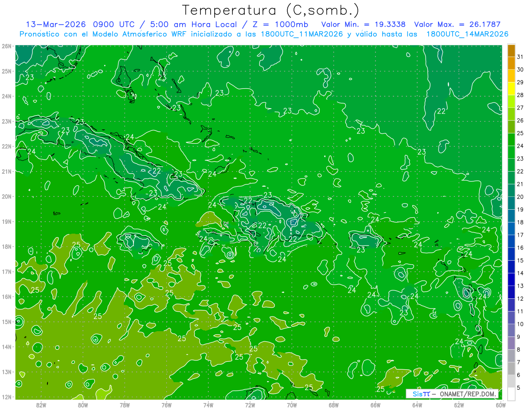Click the 21N latitude axis label
532x411 pixels.
pyautogui.click(x=7, y=172)
